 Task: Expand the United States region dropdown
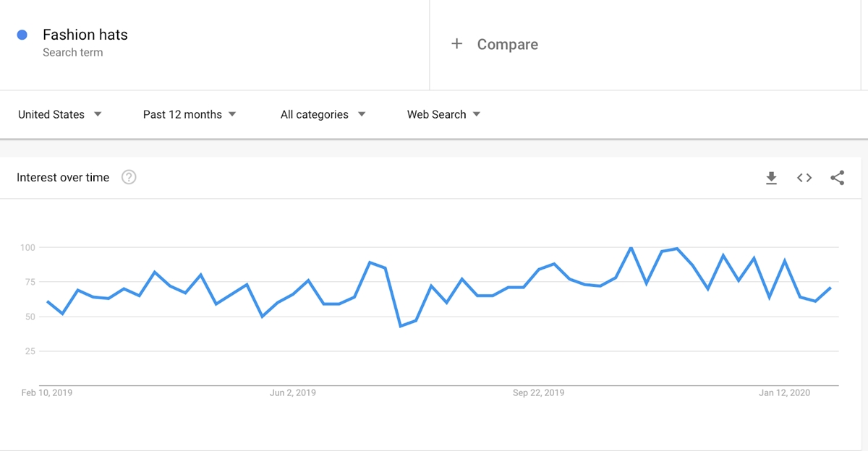[59, 114]
